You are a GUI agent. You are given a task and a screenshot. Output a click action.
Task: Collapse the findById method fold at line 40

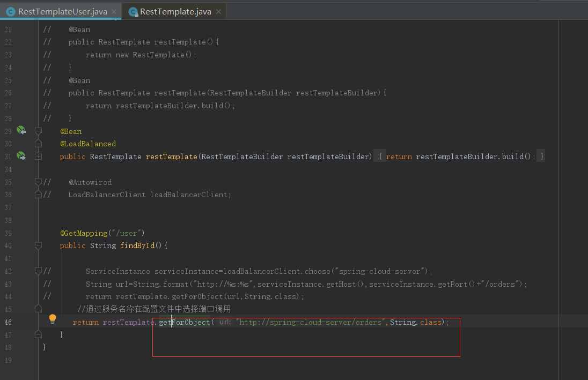tap(38, 245)
